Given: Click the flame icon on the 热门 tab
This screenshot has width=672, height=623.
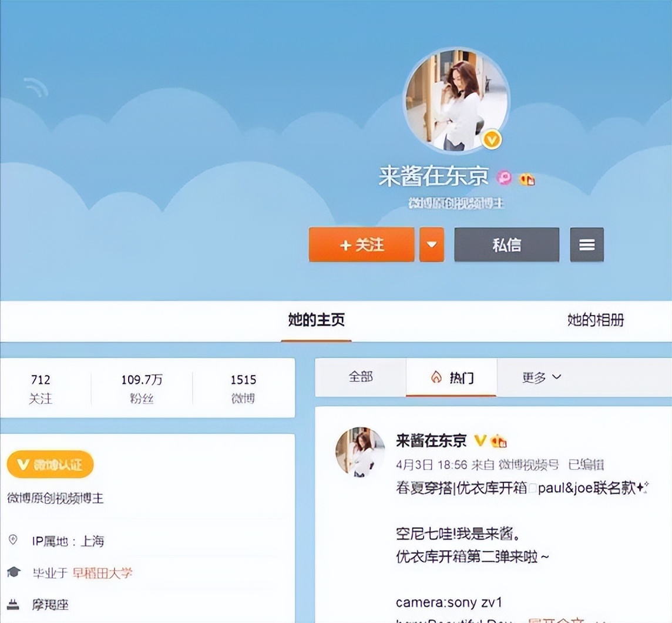Looking at the screenshot, I should [435, 378].
